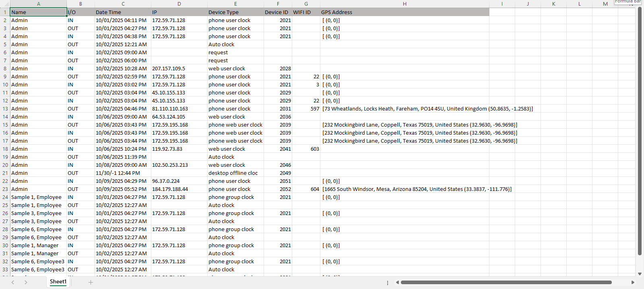This screenshot has height=289, width=644.
Task: Click the cell containing IP 207.157.109.5
Action: [179, 68]
